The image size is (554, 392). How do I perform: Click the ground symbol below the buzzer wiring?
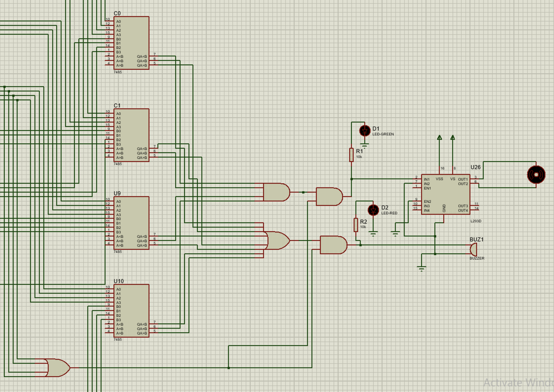pyautogui.click(x=421, y=269)
